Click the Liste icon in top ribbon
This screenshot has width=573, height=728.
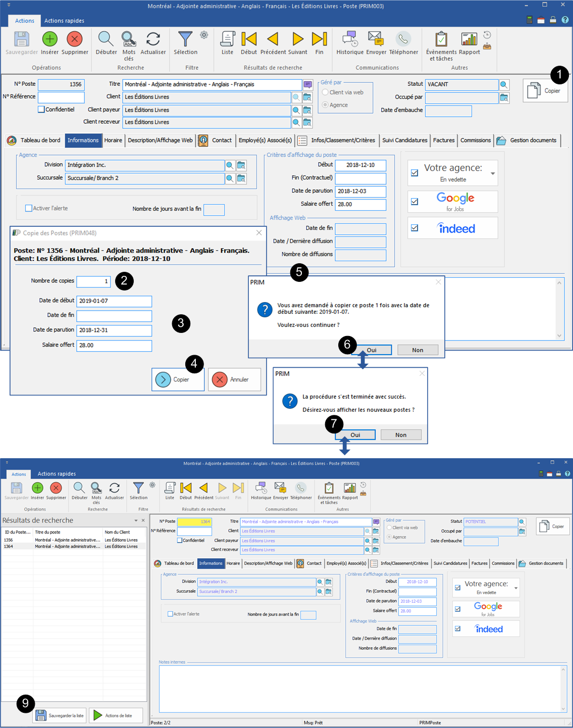pyautogui.click(x=228, y=39)
